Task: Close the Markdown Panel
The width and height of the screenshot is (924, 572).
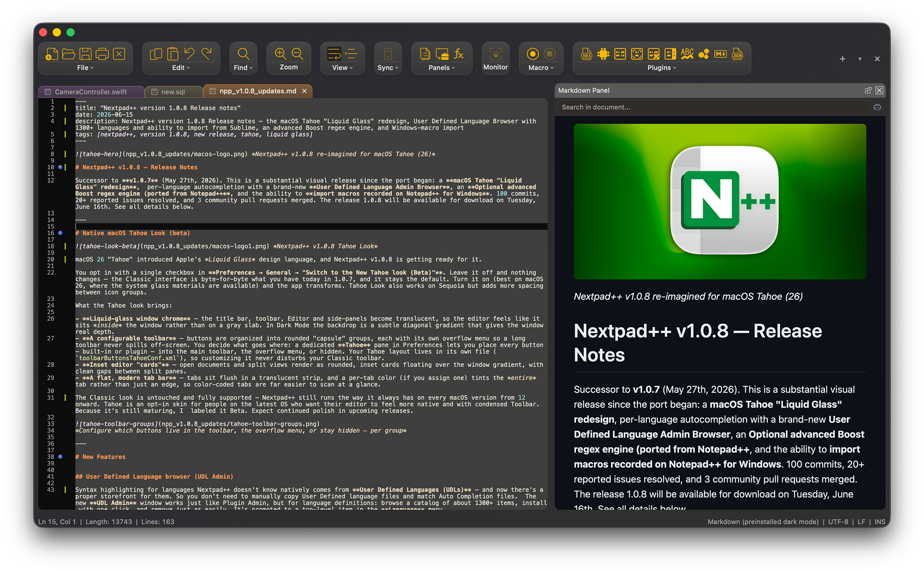Action: (x=880, y=91)
